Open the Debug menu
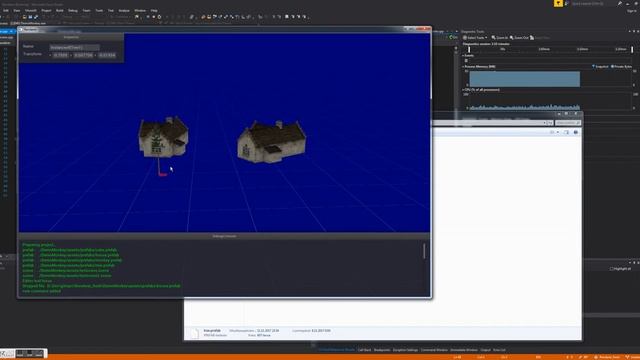Screen dimensions: 640x360 coord(73,10)
